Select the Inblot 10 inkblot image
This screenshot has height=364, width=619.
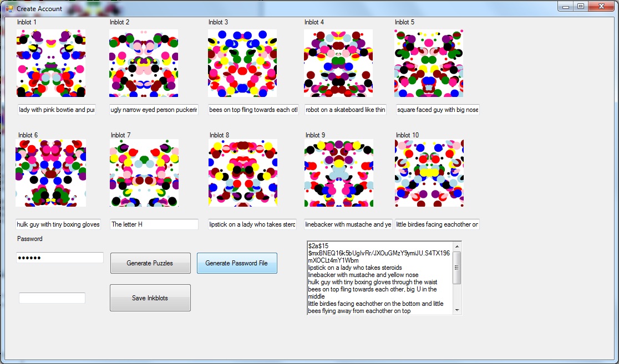(429, 173)
